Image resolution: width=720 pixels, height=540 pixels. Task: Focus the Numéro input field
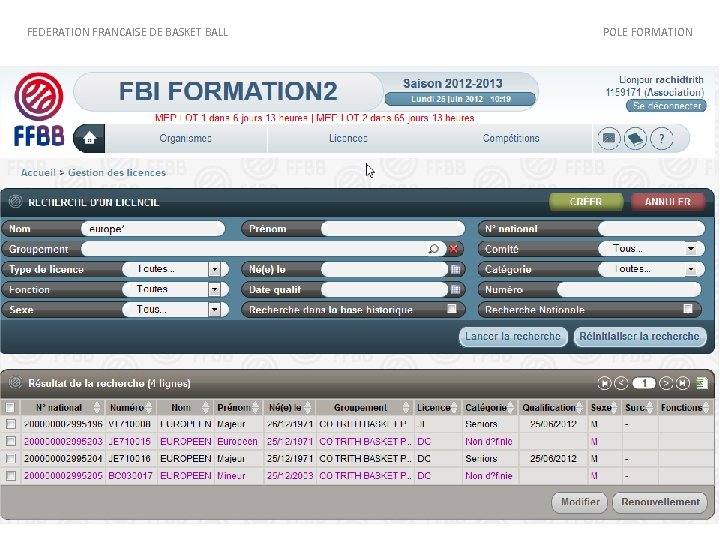pyautogui.click(x=629, y=289)
